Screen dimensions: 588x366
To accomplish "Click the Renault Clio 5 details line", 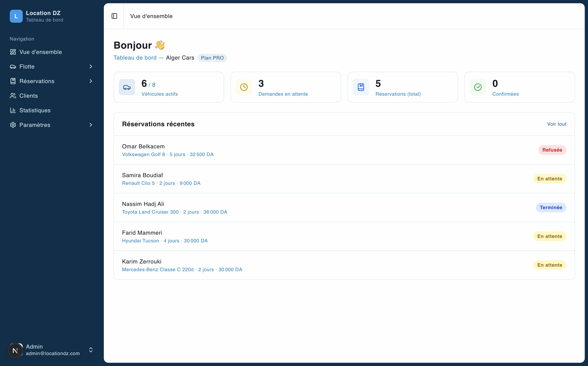I will [x=161, y=183].
